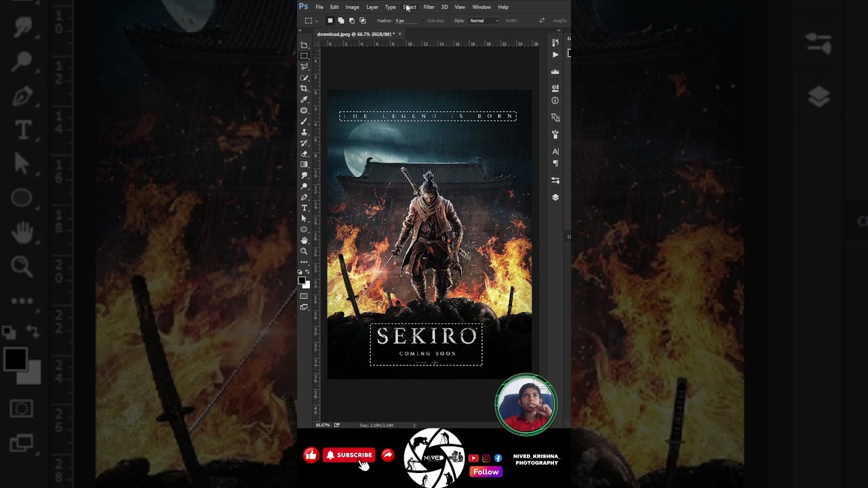The image size is (868, 488).
Task: Swap width and height values
Action: (x=541, y=21)
